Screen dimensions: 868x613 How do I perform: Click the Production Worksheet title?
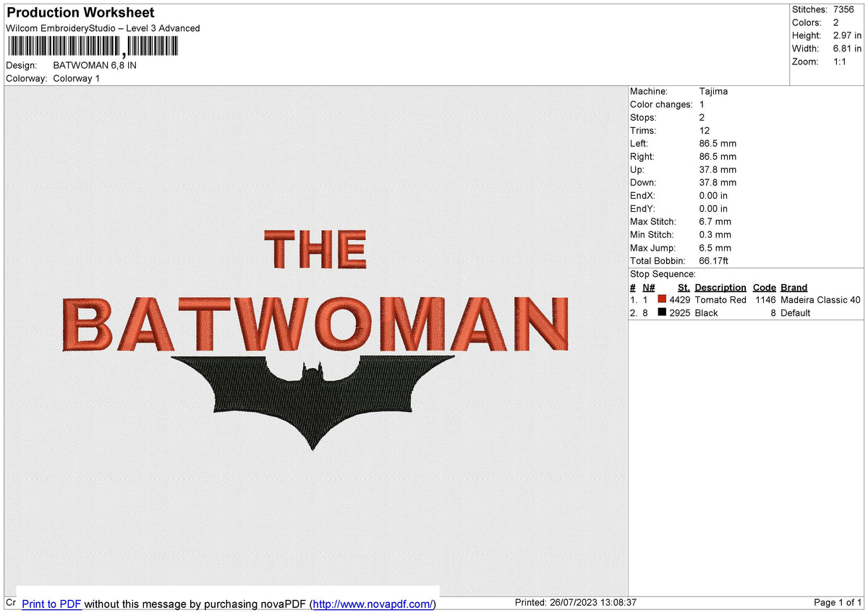pos(80,12)
